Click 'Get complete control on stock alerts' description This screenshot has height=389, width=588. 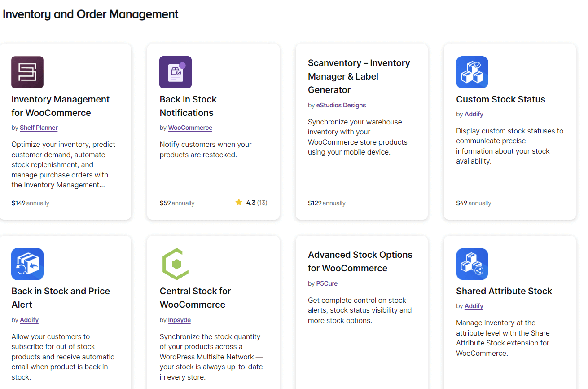(x=360, y=310)
